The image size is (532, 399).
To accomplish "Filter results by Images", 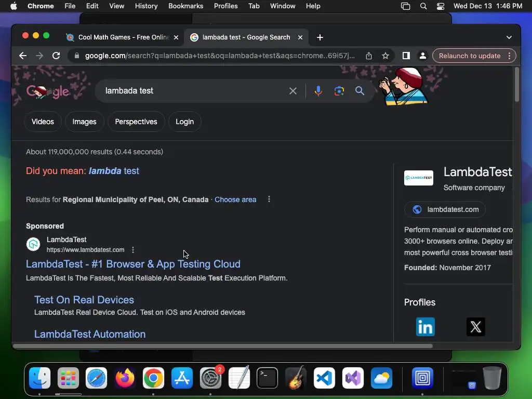I will point(84,122).
